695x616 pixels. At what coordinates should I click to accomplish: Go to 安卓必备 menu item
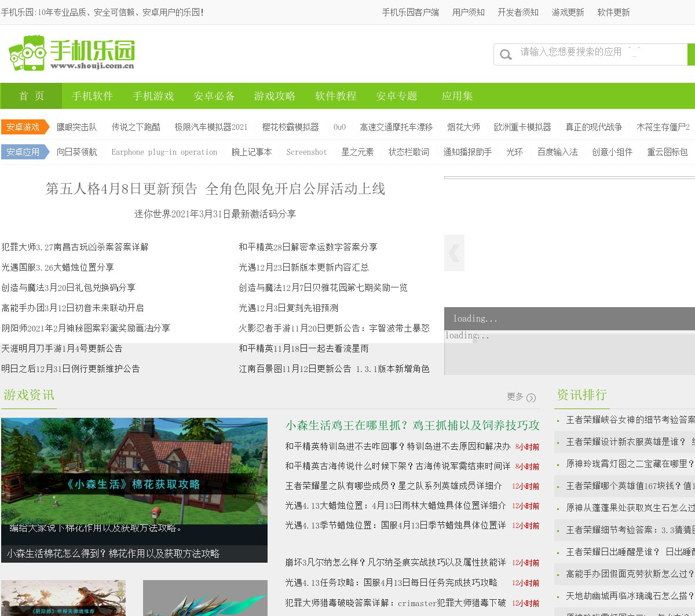pyautogui.click(x=214, y=96)
